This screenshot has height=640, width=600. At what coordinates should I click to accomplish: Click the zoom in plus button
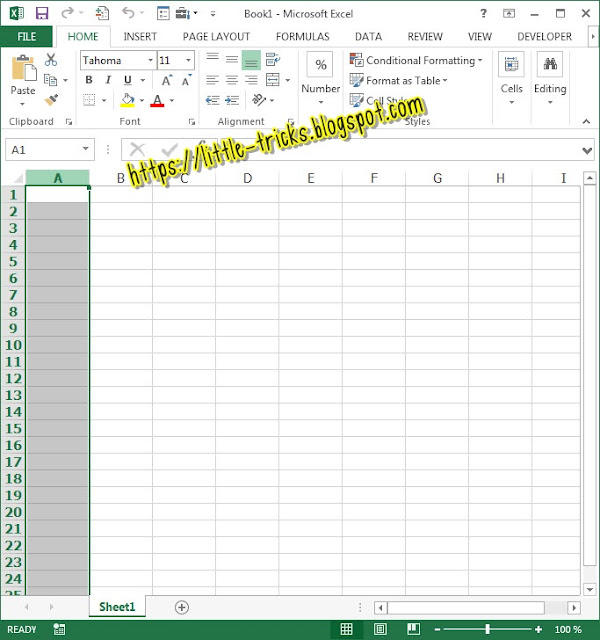pos(538,629)
